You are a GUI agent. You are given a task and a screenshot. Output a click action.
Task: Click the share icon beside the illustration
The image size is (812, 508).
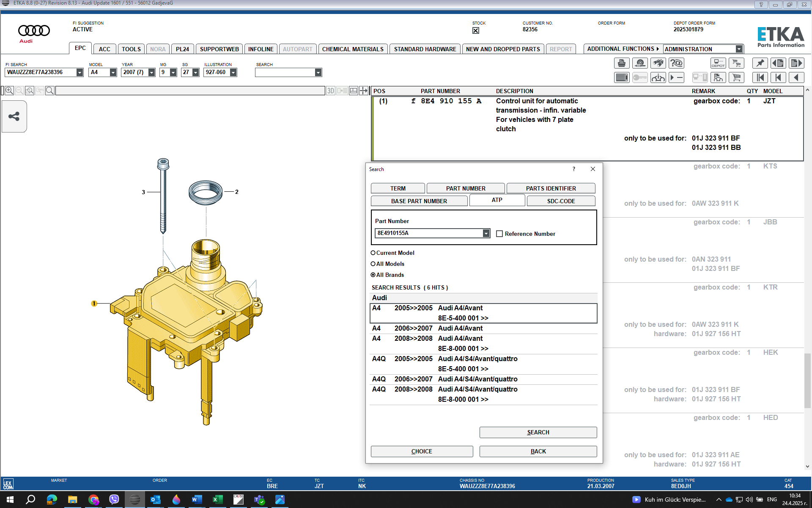click(x=14, y=116)
